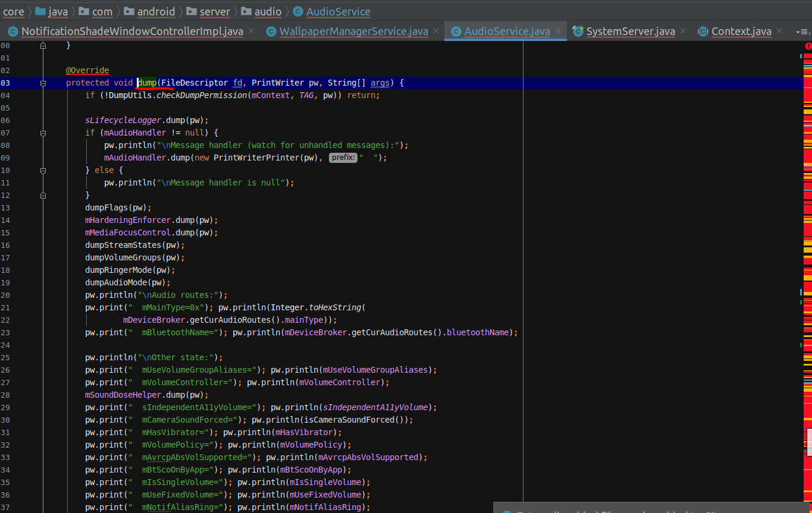812x513 pixels.
Task: Click mSoundDoseHelper on line 28
Action: tap(123, 395)
